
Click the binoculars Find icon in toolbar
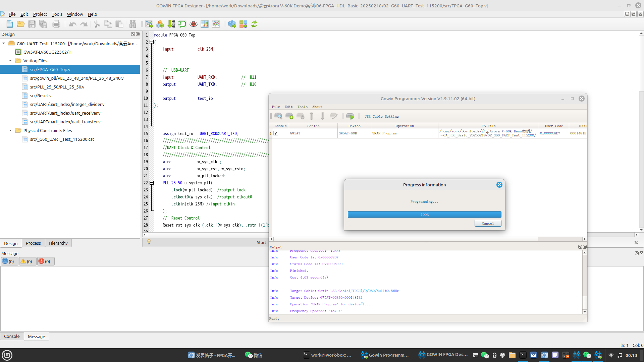click(x=133, y=24)
